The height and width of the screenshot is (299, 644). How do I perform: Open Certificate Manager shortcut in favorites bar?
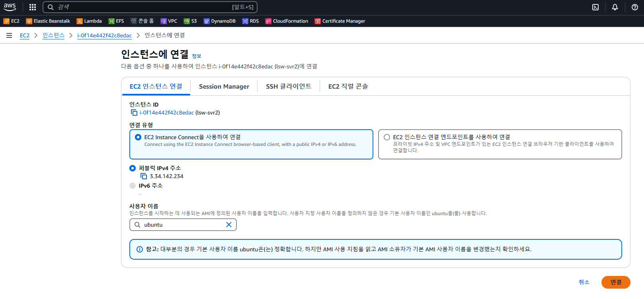340,21
